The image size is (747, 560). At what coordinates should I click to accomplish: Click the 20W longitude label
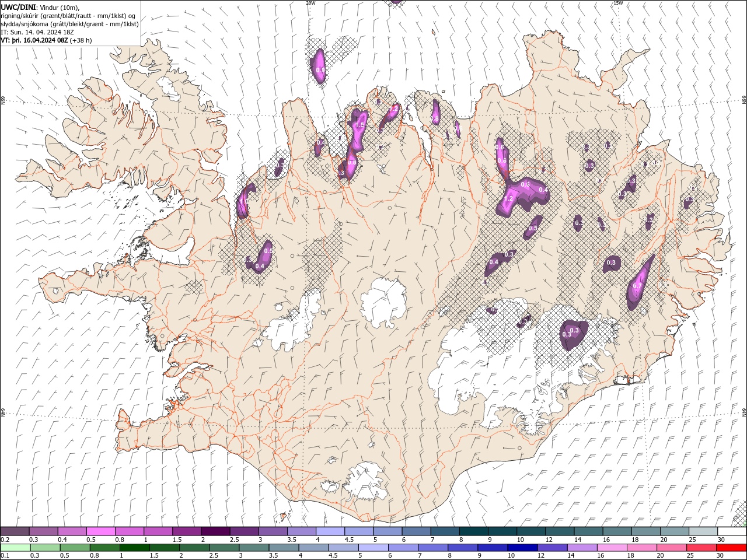(310, 3)
